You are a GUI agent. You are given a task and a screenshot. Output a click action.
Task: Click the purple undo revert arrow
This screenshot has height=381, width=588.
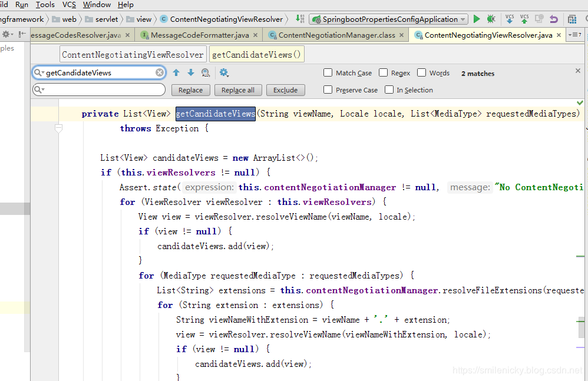553,19
